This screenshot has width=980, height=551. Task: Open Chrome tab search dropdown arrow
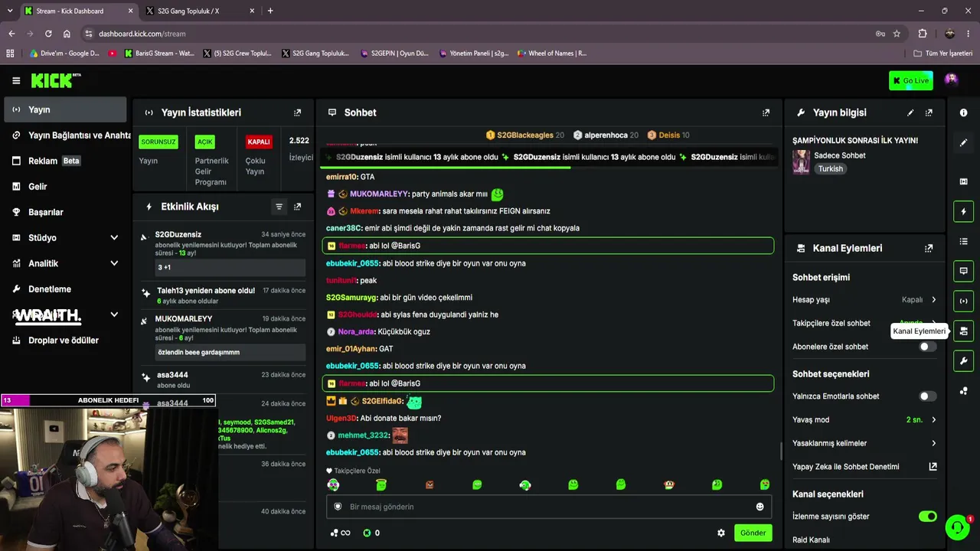(10, 11)
